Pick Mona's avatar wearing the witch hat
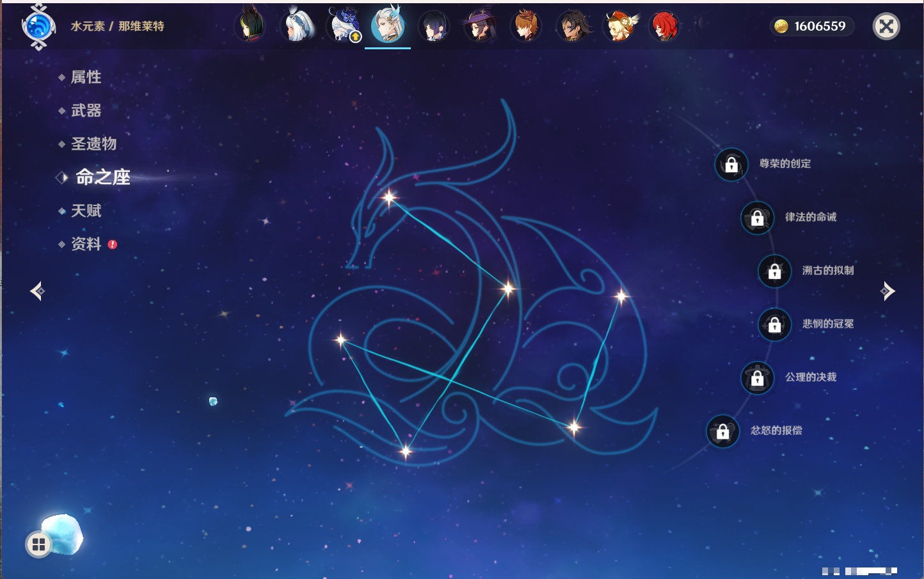The image size is (924, 579). [x=480, y=27]
